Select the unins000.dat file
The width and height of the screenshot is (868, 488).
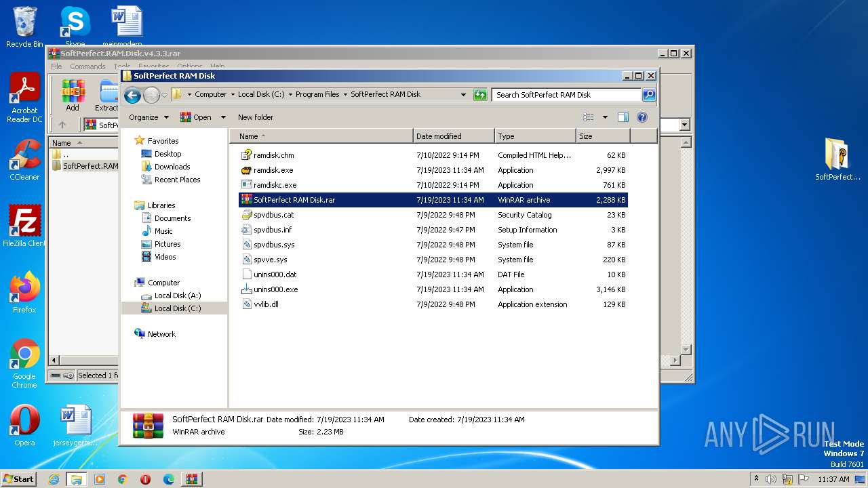(x=433, y=274)
